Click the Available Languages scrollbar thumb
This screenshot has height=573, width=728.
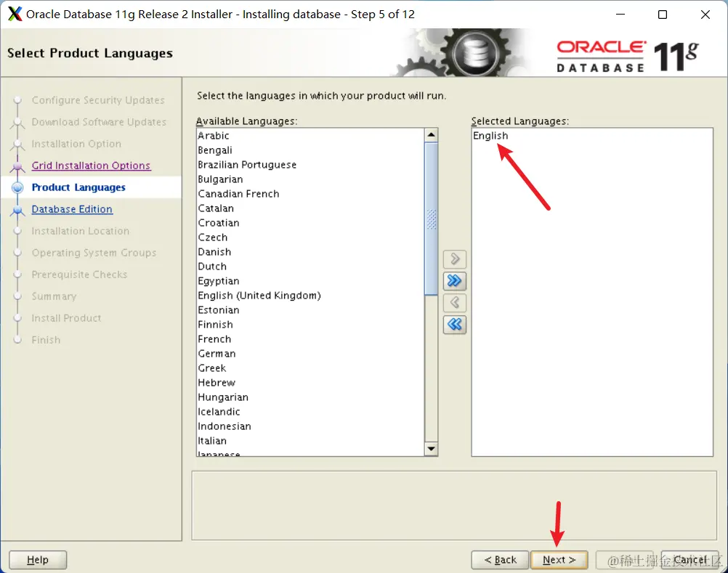coord(431,219)
